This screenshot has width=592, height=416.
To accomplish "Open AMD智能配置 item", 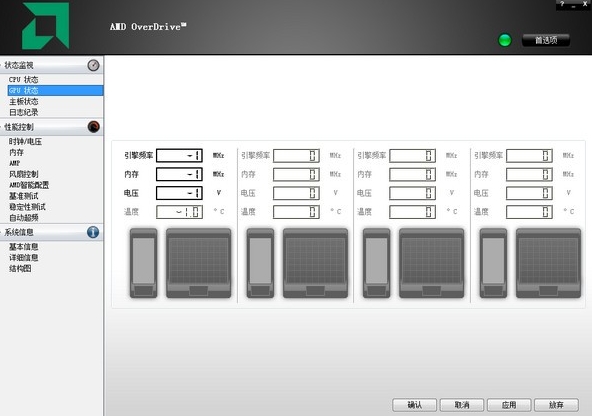I will tap(29, 185).
